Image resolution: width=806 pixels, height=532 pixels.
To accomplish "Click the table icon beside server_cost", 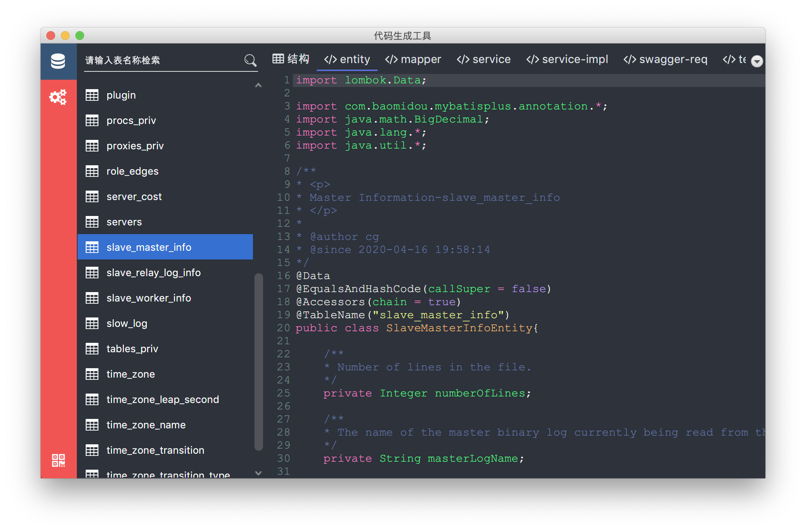I will (92, 197).
